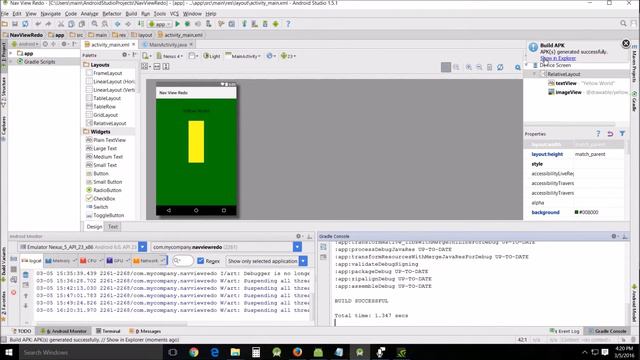Click Chrome icon in Windows taskbar
This screenshot has height=360, width=640.
click(193, 352)
